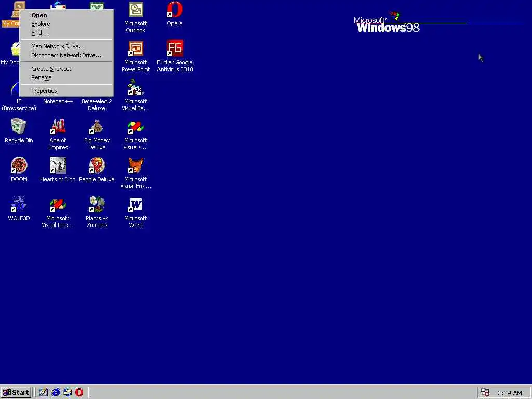Image resolution: width=532 pixels, height=399 pixels.
Task: Select the Microsoft Word shortcut icon
Action: (x=136, y=205)
